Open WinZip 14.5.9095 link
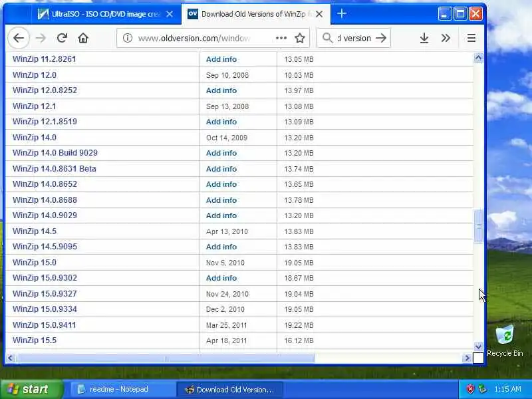 point(45,246)
